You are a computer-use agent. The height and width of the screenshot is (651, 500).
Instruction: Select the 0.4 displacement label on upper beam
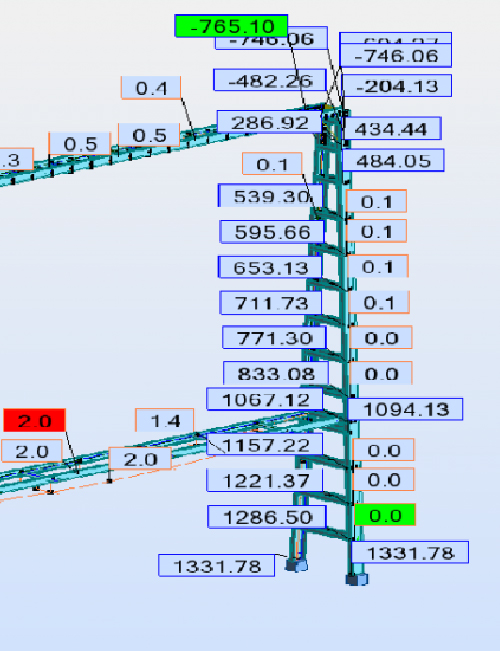[151, 88]
